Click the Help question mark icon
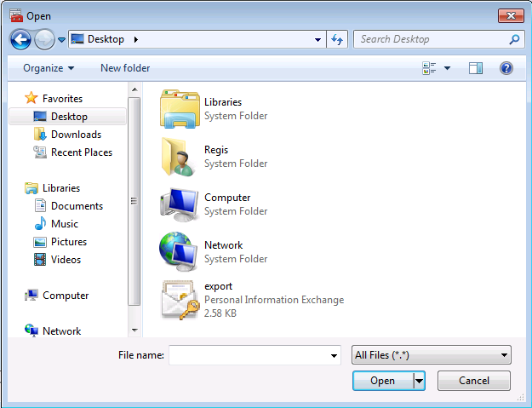This screenshot has height=408, width=532. point(506,68)
